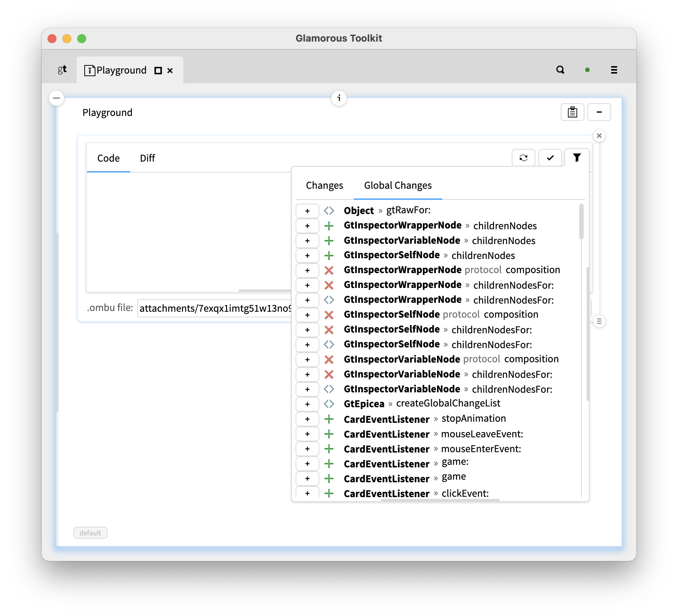This screenshot has width=678, height=616.
Task: Collapse the Playground with the minus button
Action: (x=599, y=112)
